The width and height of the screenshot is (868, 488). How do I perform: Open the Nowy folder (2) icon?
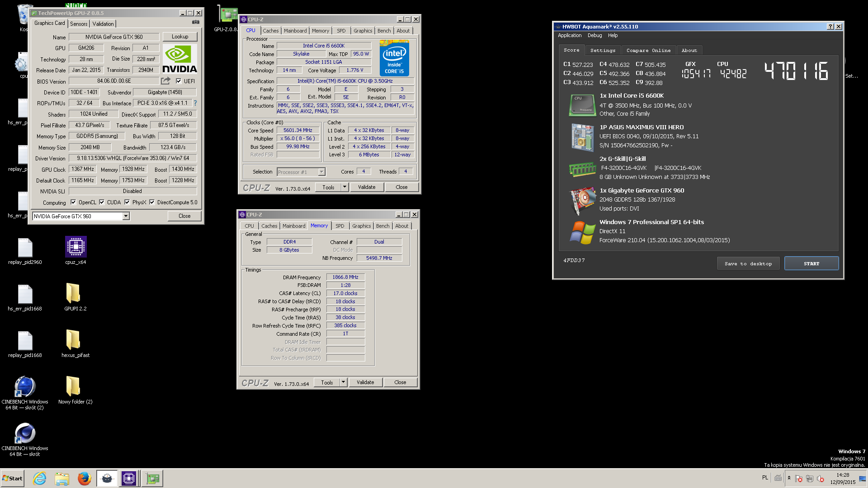[75, 390]
